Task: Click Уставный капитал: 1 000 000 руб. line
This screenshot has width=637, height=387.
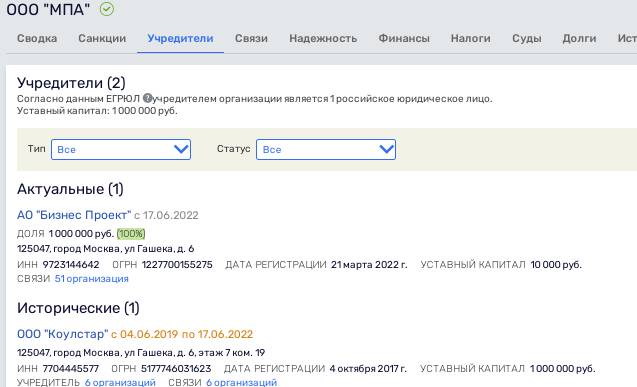Action: click(97, 111)
